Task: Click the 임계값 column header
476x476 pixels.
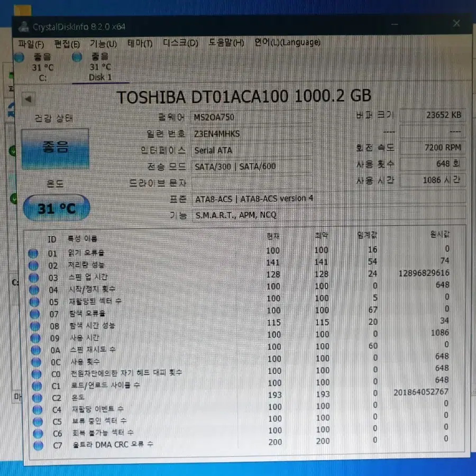Action: click(x=367, y=235)
